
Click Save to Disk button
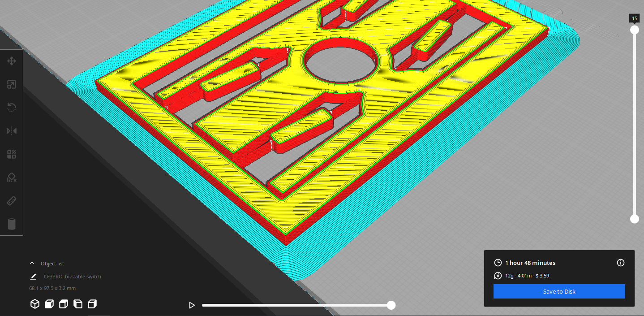click(559, 291)
